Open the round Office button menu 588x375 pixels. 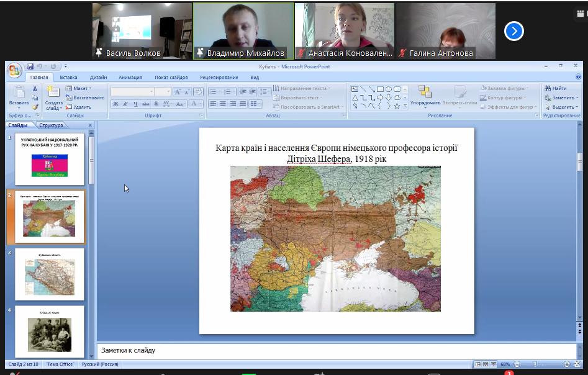click(14, 70)
